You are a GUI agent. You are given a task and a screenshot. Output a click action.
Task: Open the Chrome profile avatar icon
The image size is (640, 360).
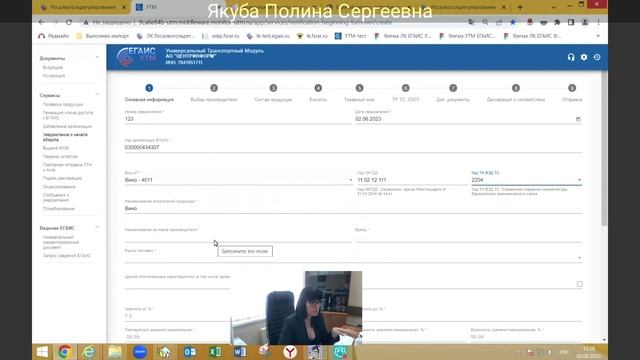(x=585, y=22)
